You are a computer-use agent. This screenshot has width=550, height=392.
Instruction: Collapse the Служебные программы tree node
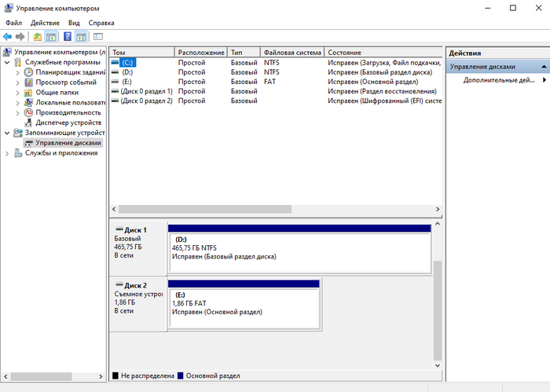click(7, 62)
